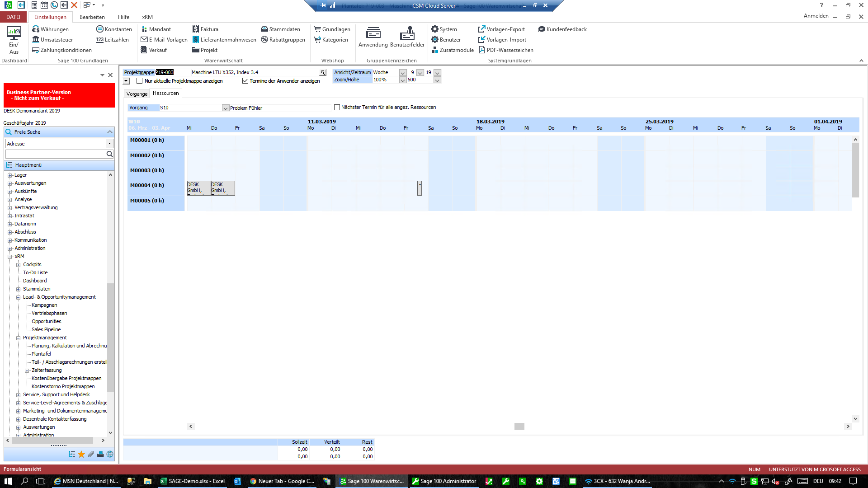Open Konstanten in Sage 100 Grundlagen
The image size is (868, 488).
point(114,29)
